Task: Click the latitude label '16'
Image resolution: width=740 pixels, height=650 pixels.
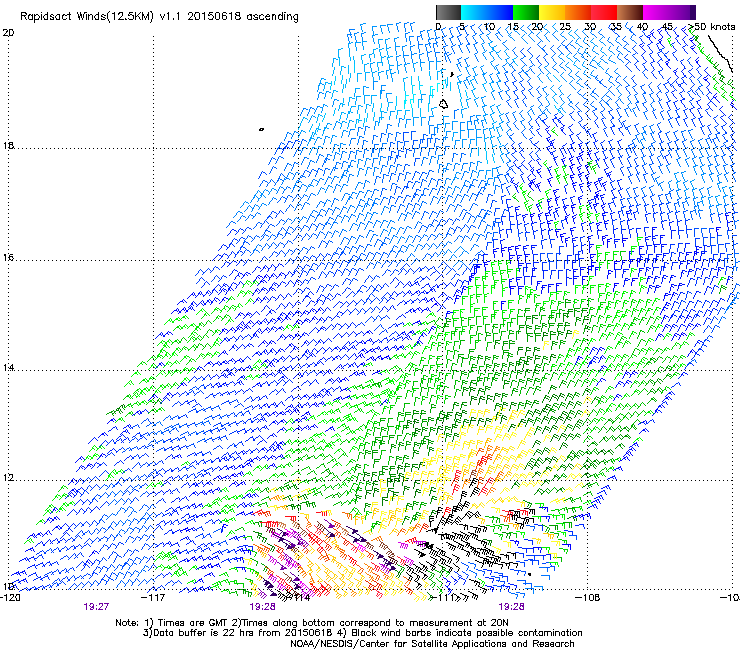Action: [x=8, y=258]
